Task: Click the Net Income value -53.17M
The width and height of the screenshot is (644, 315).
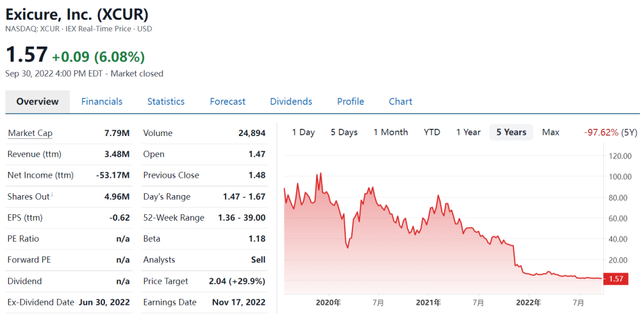Action: 113,175
